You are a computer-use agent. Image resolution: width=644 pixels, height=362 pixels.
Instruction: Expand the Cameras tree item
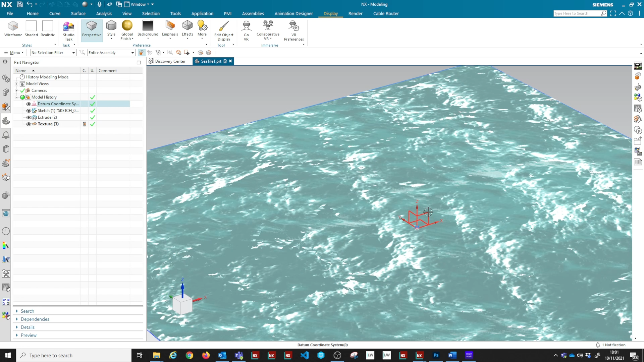tap(16, 90)
